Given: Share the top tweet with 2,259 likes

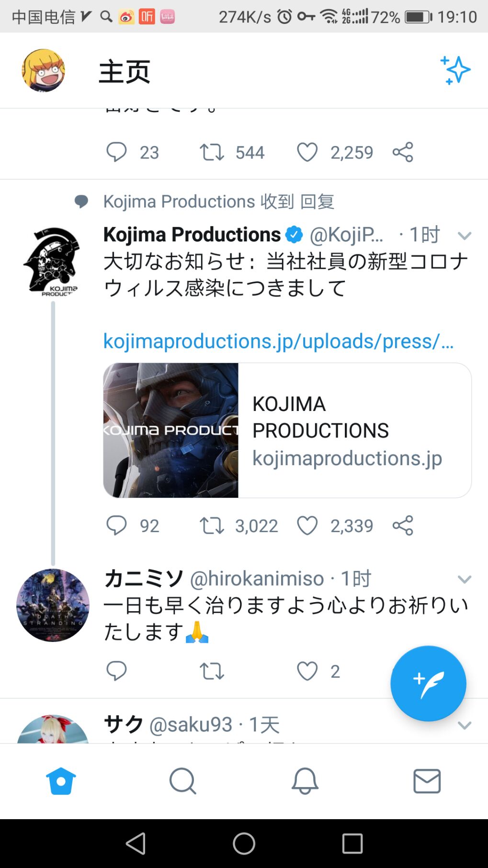Looking at the screenshot, I should click(403, 152).
